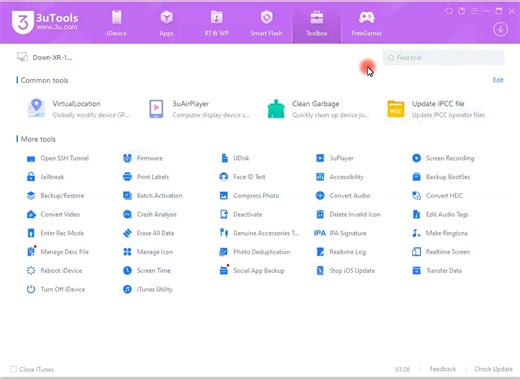Open the Smart Flash tab
The image size is (520, 379).
coord(266,23)
